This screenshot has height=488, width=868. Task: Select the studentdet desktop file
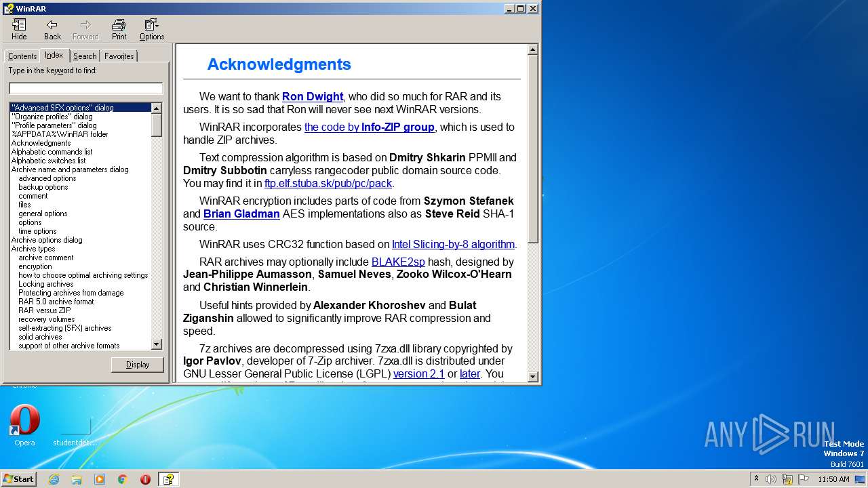click(75, 430)
